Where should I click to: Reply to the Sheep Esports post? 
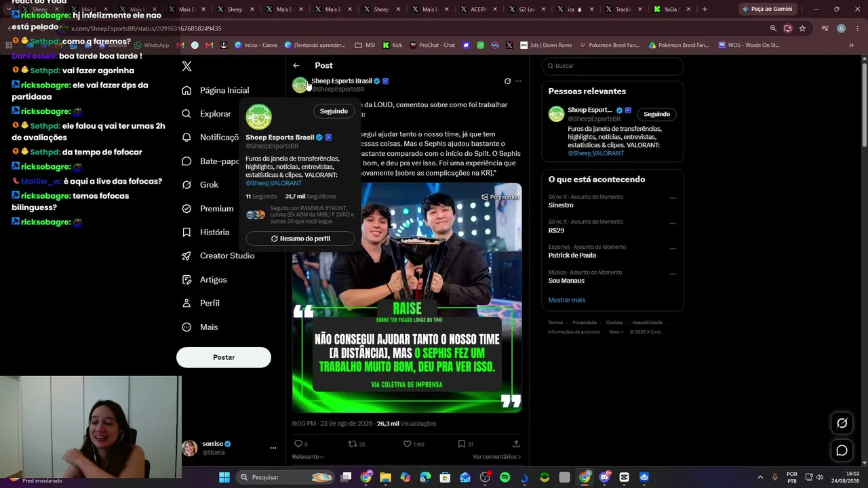[x=300, y=444]
